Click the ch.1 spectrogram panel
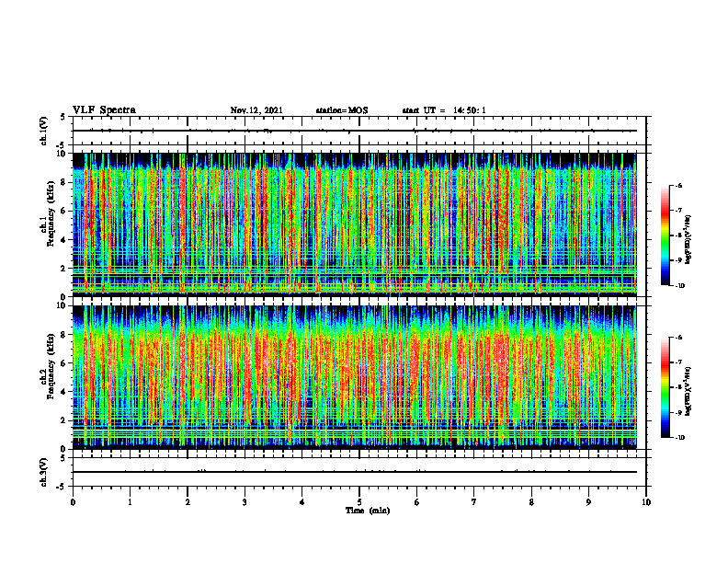Viewport: 728px width, 563px height. tap(355, 224)
